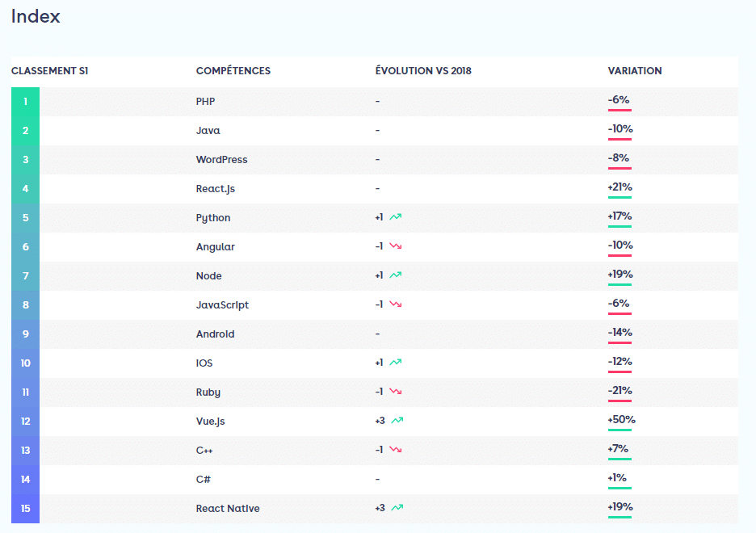Click the red down-trend arrow beside Angular
This screenshot has width=756, height=533.
[x=396, y=246]
